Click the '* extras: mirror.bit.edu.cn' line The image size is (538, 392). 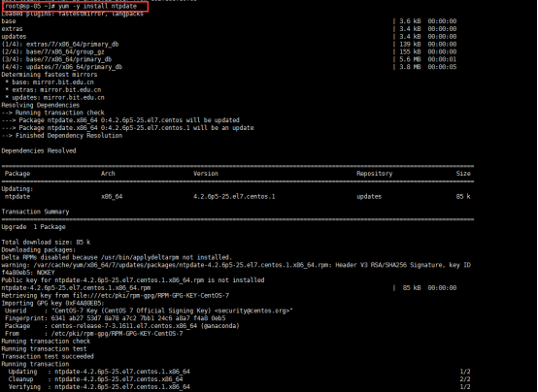click(53, 90)
